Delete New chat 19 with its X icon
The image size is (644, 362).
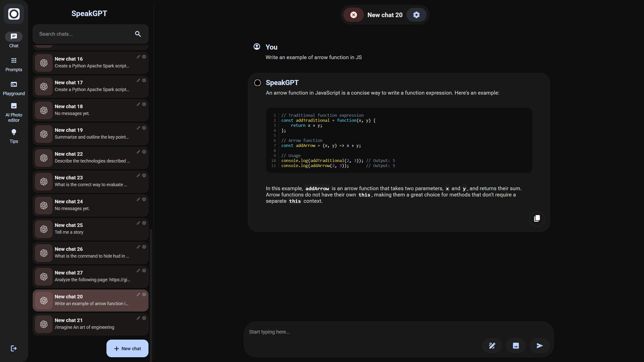pos(144,128)
